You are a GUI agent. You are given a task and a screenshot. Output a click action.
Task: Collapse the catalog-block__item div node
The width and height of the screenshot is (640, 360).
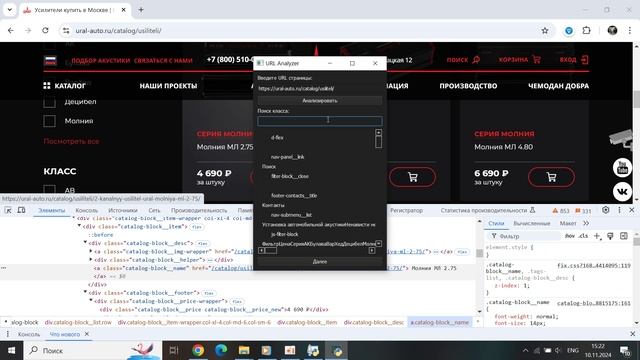coord(80,226)
